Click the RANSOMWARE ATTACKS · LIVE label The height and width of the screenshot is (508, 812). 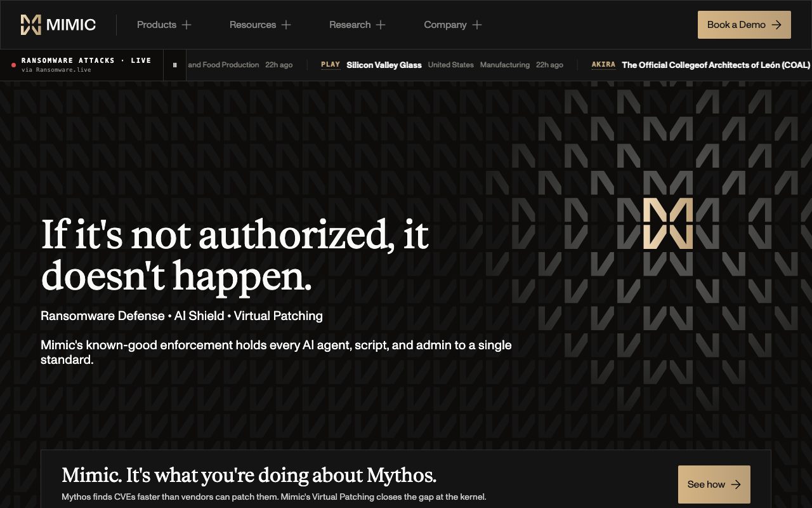tap(86, 60)
